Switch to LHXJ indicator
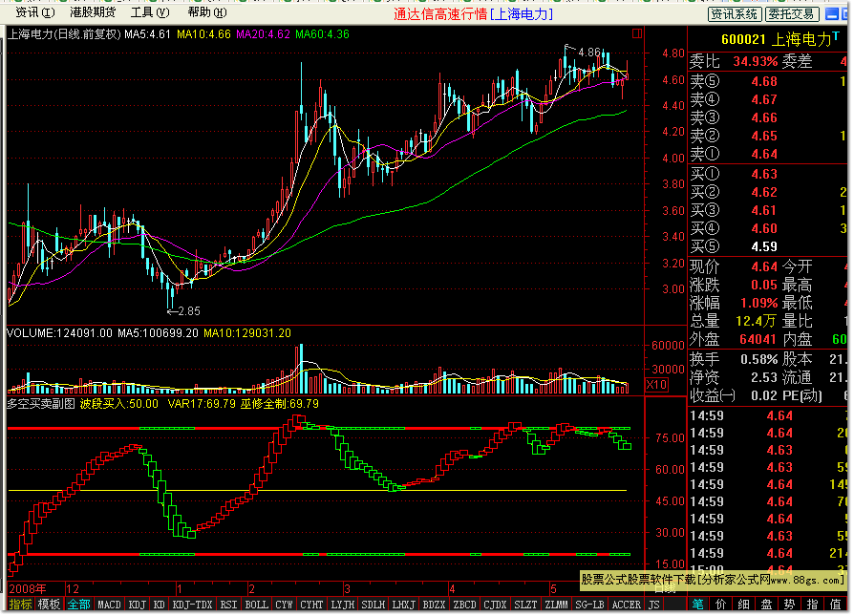Screen dimensions: 854x616 [x=403, y=605]
